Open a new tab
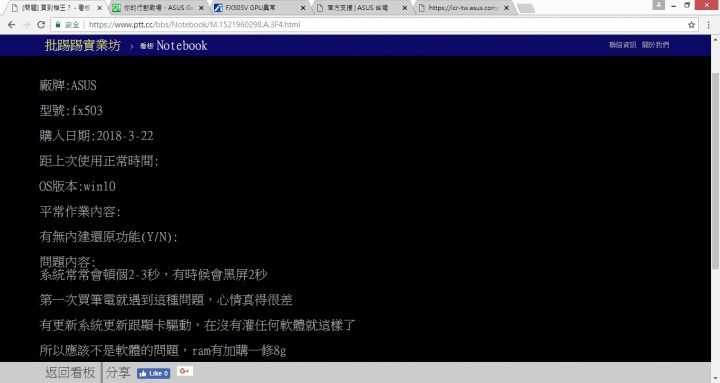 (x=525, y=8)
